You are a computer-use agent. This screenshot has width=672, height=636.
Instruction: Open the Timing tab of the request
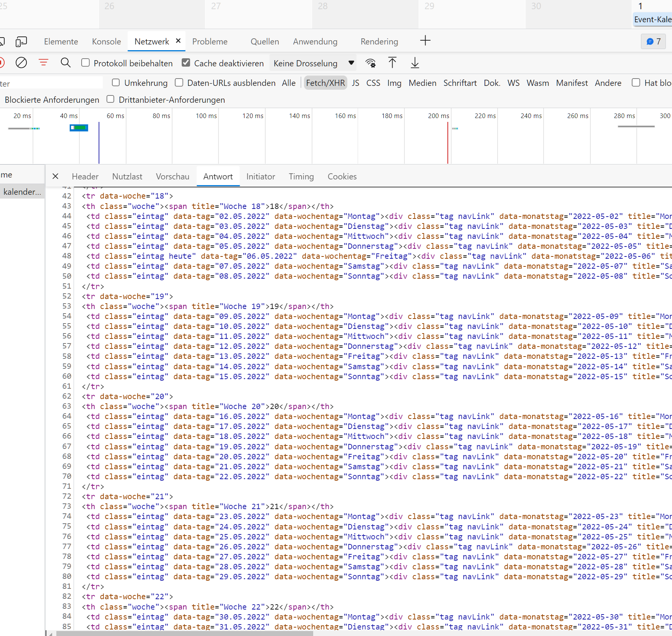click(301, 176)
